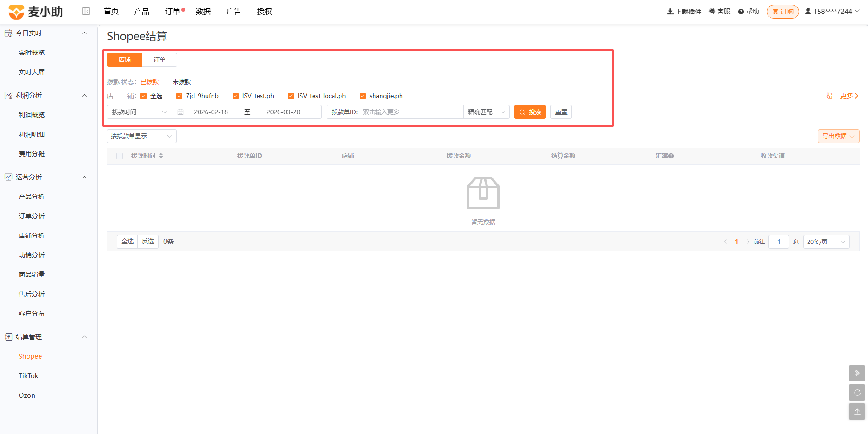
Task: Open the 精确匹配 dropdown
Action: coord(487,112)
